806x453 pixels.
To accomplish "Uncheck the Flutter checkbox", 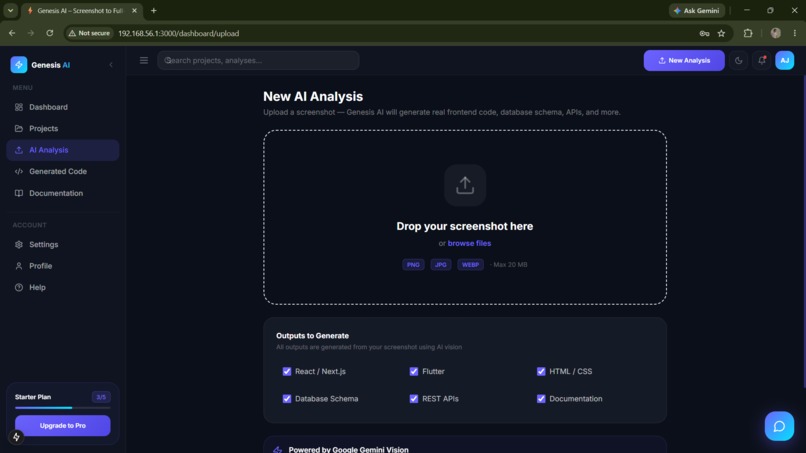I will [414, 371].
